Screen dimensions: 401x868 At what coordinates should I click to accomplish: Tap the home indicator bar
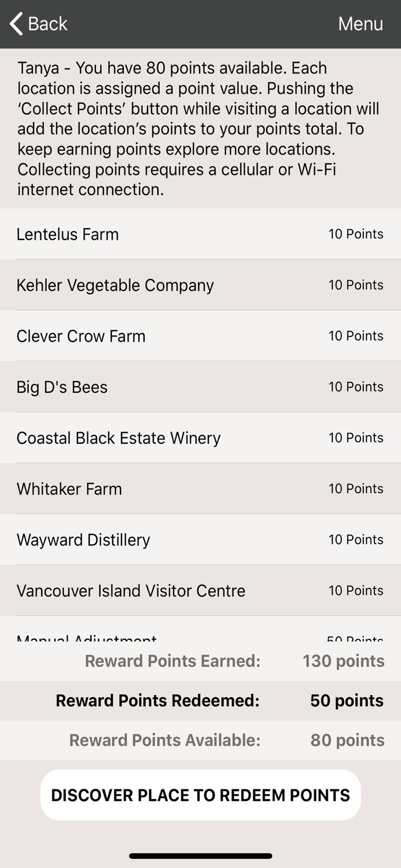[200, 855]
